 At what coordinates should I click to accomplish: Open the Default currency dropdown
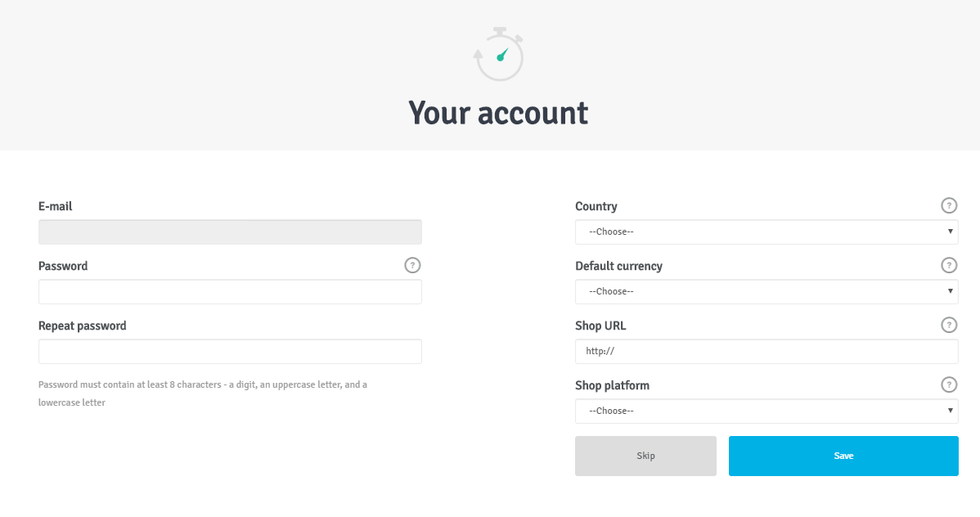click(766, 292)
